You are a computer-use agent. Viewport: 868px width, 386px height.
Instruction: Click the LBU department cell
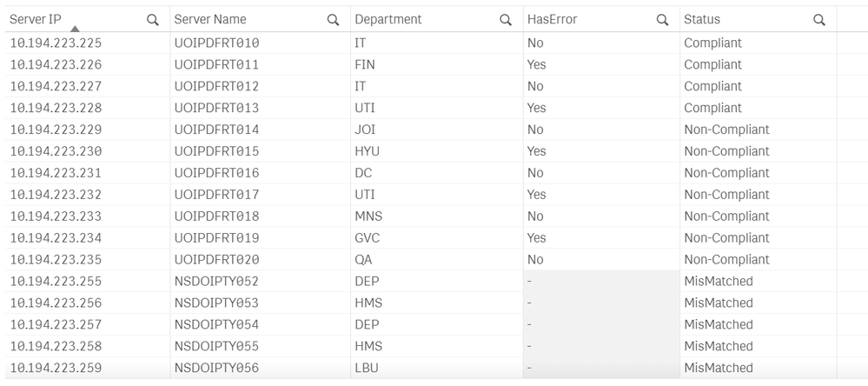tap(367, 369)
